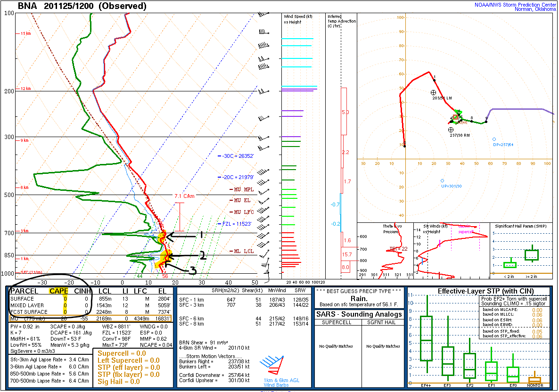This screenshot has height=392, width=559.
Task: Click the Sig Hail = 0.0 readout
Action: (119, 382)
